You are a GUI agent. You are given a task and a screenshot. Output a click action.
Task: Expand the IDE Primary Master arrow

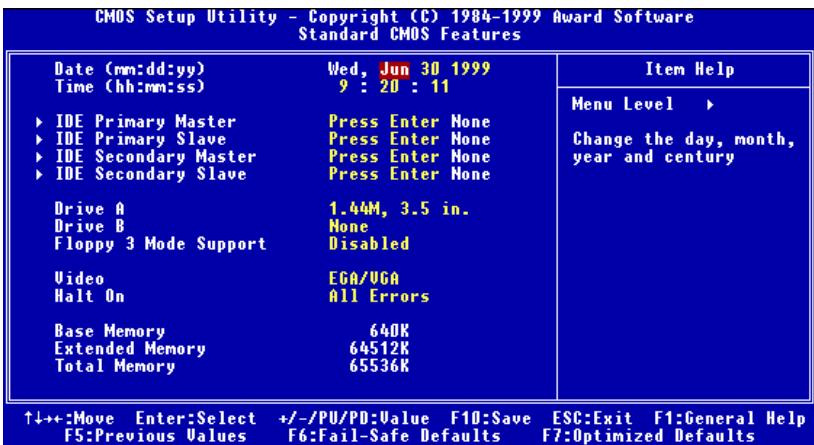(40, 123)
